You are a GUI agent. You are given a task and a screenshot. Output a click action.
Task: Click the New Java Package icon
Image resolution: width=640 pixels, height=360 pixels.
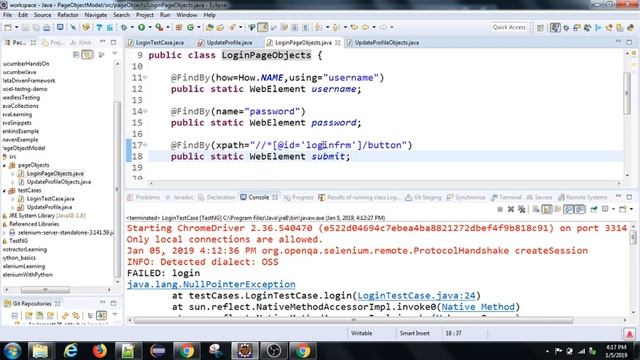(x=179, y=27)
